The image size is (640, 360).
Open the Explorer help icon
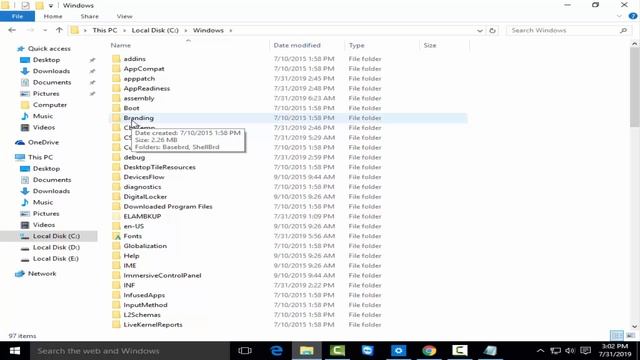click(x=633, y=16)
